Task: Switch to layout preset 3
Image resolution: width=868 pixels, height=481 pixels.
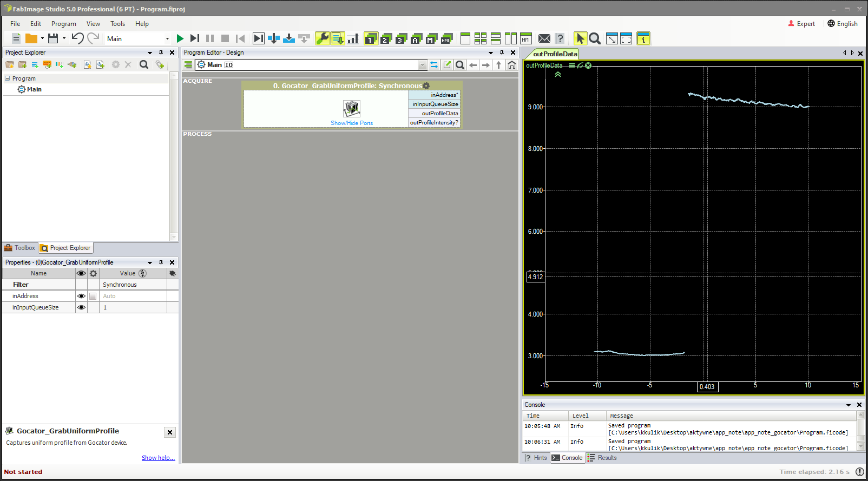Action: (401, 38)
